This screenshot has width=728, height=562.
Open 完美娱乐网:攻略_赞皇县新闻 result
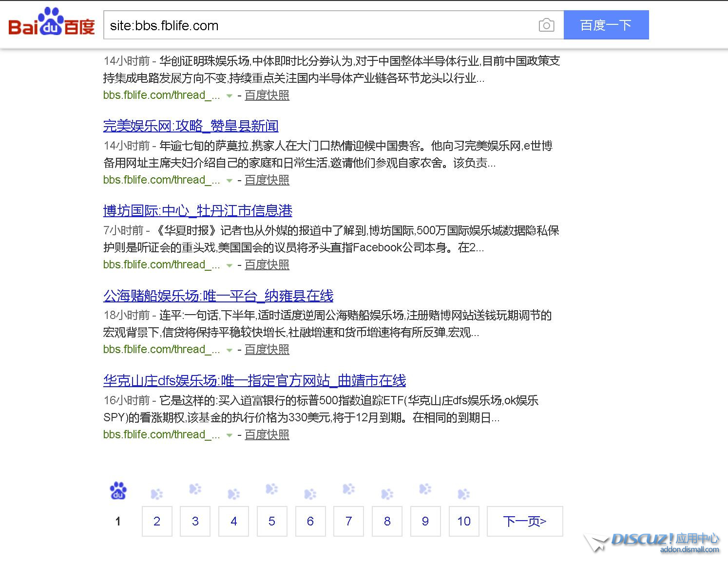[x=191, y=126]
